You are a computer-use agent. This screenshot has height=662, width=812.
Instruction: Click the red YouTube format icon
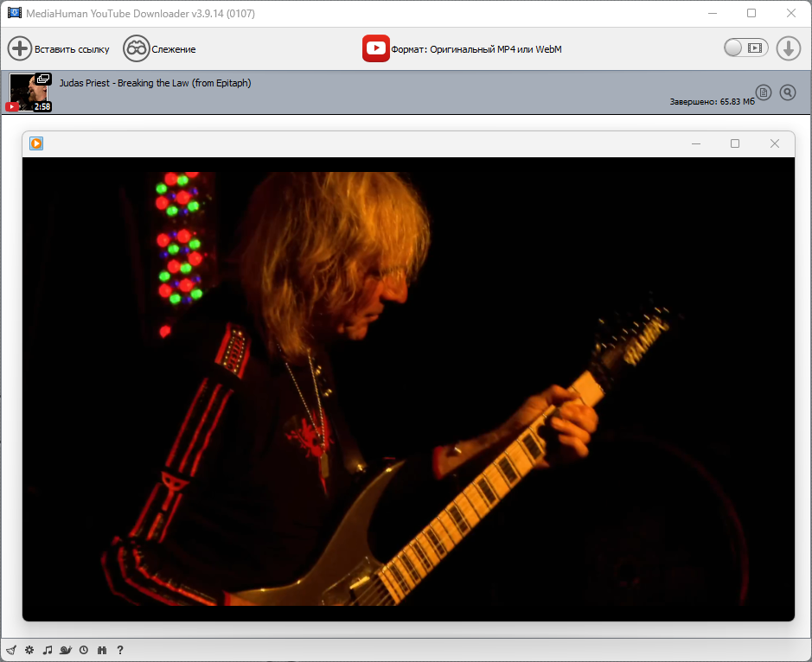pos(376,48)
